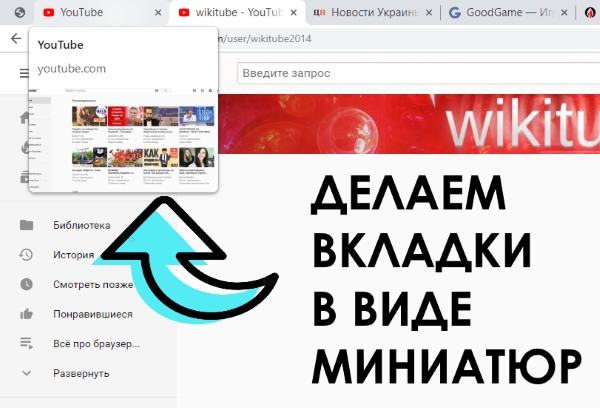Open the Понравившиеся sidebar link
This screenshot has width=600, height=408.
point(93,314)
